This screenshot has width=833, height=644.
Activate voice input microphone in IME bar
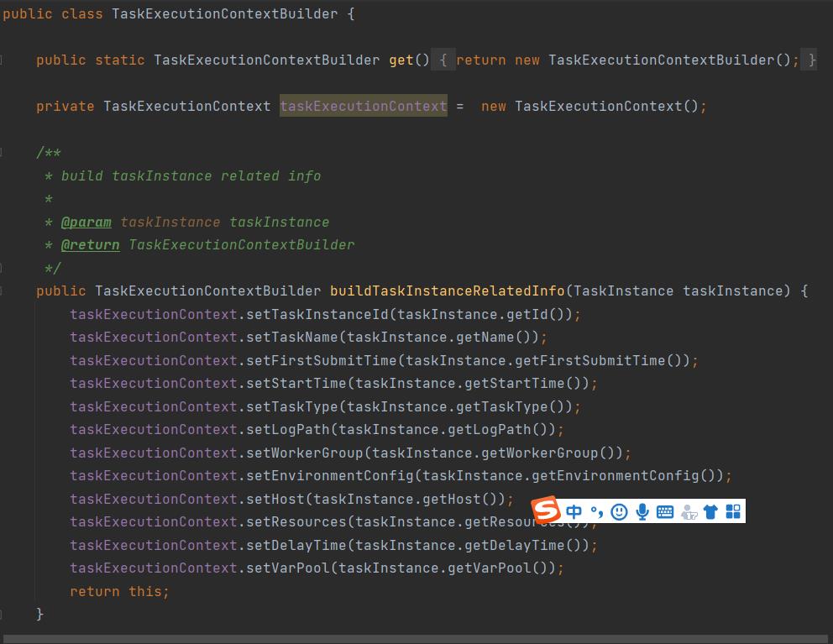(x=642, y=511)
